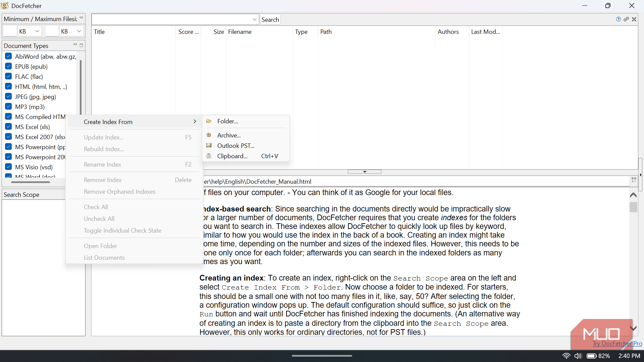Click the envelope icon beside Outlook PST...
The width and height of the screenshot is (644, 362).
pyautogui.click(x=209, y=145)
